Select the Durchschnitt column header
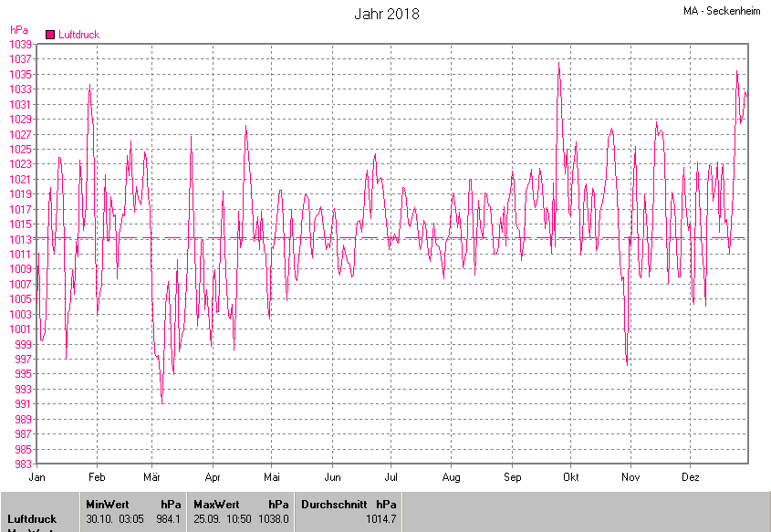Image resolution: width=771 pixels, height=532 pixels. pos(333,504)
